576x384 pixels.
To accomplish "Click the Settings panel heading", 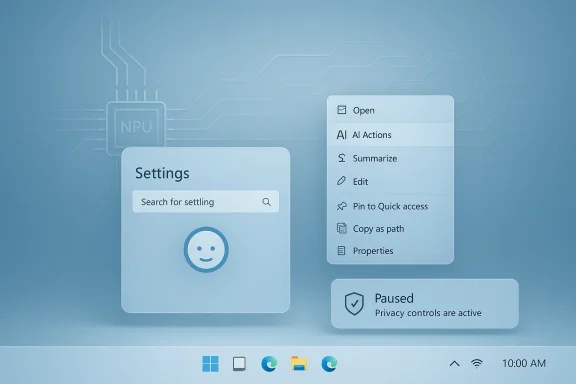I will 162,173.
